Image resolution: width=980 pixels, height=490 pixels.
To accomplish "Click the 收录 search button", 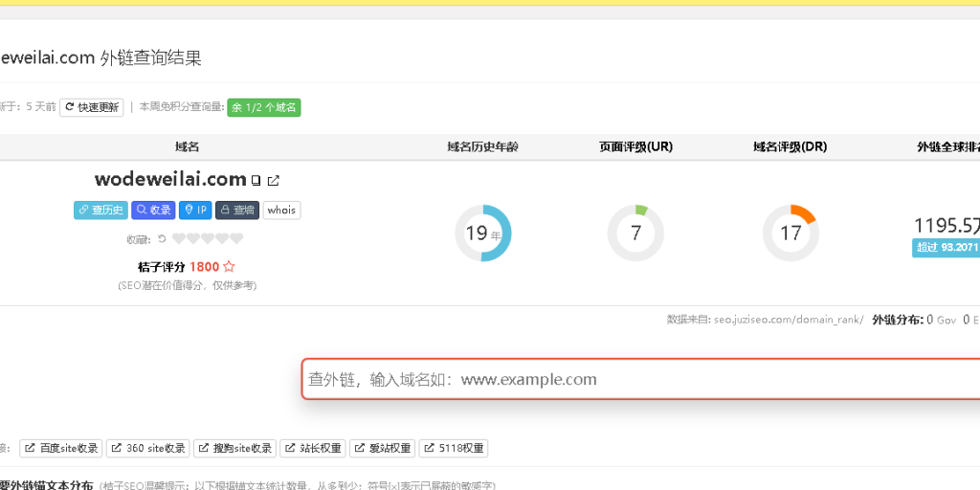I will [154, 210].
